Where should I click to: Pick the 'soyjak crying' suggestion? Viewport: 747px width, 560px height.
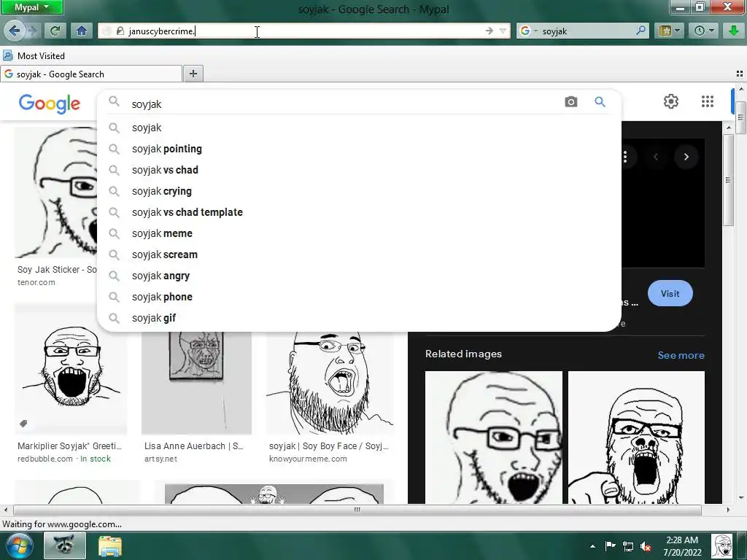point(359,191)
